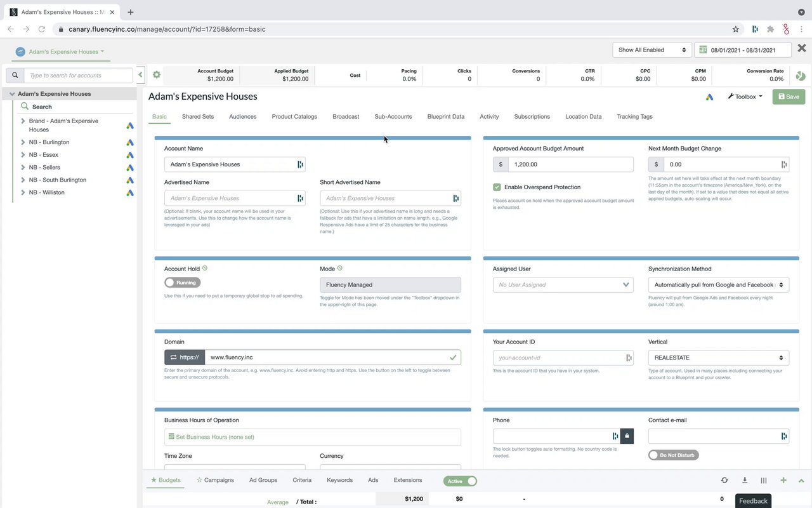Click the tree Search item

[42, 107]
